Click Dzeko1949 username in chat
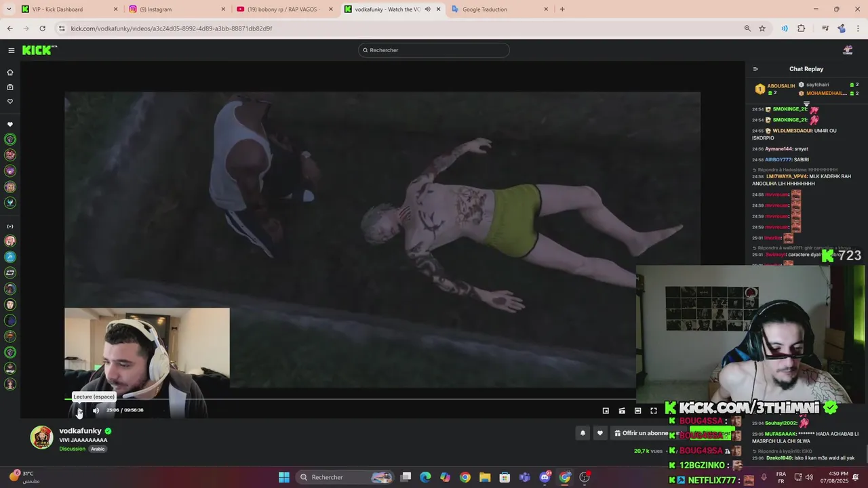This screenshot has height=488, width=868. point(778,458)
